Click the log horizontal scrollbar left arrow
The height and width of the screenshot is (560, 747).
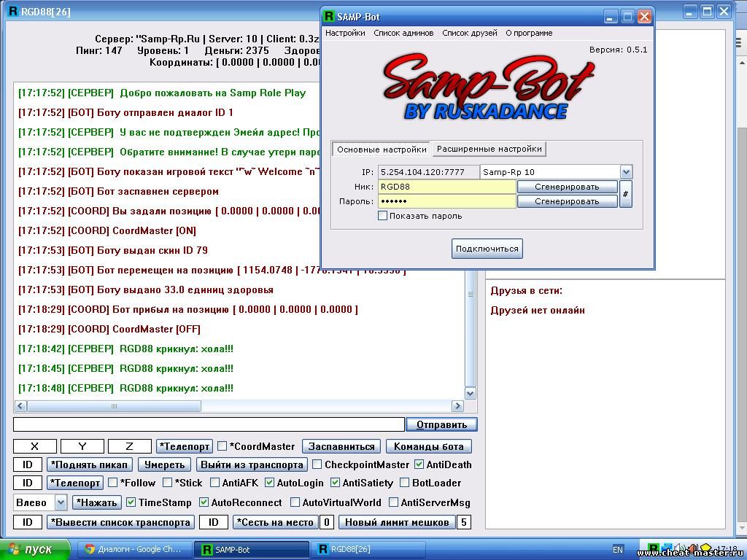point(20,405)
